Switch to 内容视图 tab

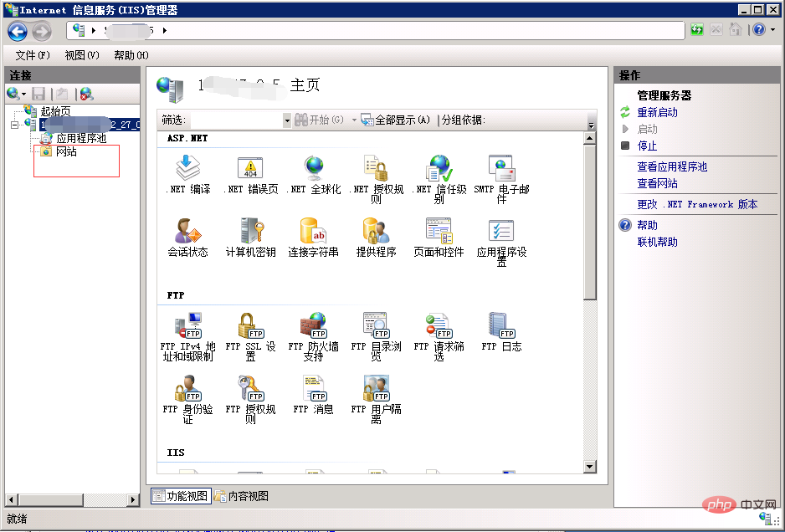coord(241,496)
